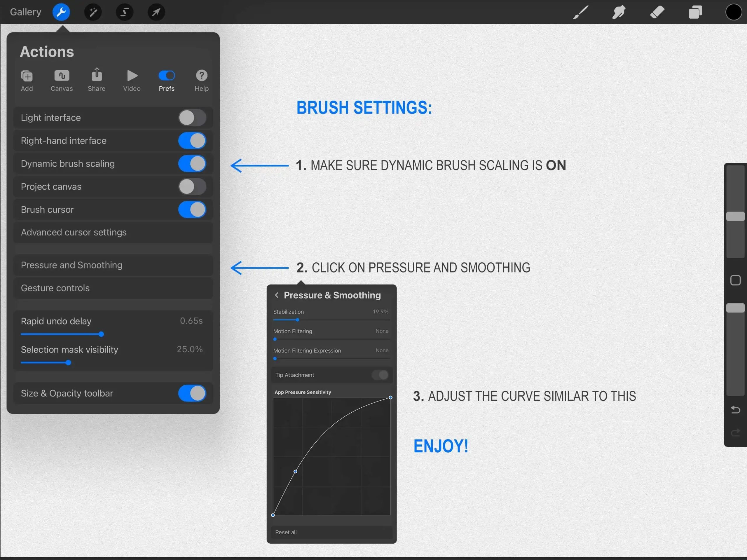This screenshot has height=560, width=747.
Task: Select the middle pressure curve control point
Action: coord(296,472)
